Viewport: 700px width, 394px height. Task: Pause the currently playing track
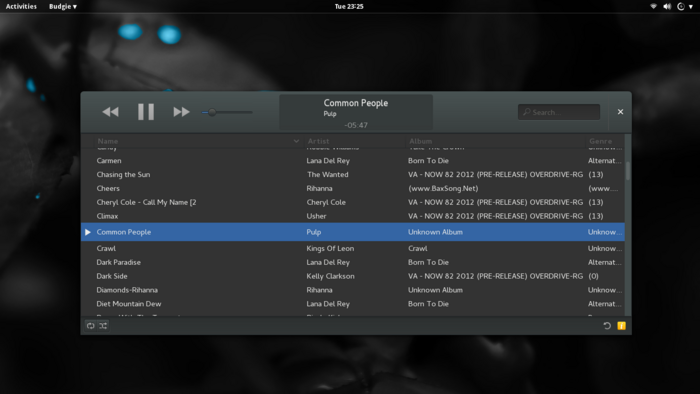[146, 112]
